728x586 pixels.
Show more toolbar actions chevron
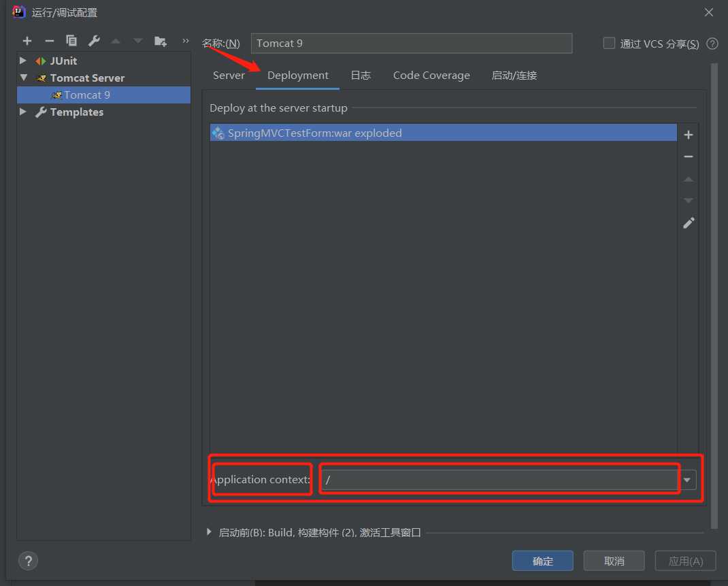coord(186,41)
